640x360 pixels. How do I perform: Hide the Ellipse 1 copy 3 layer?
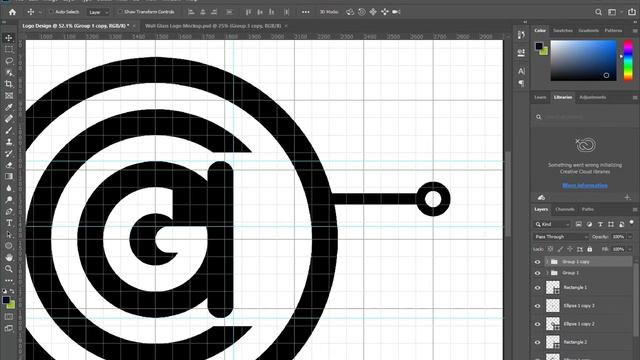537,306
